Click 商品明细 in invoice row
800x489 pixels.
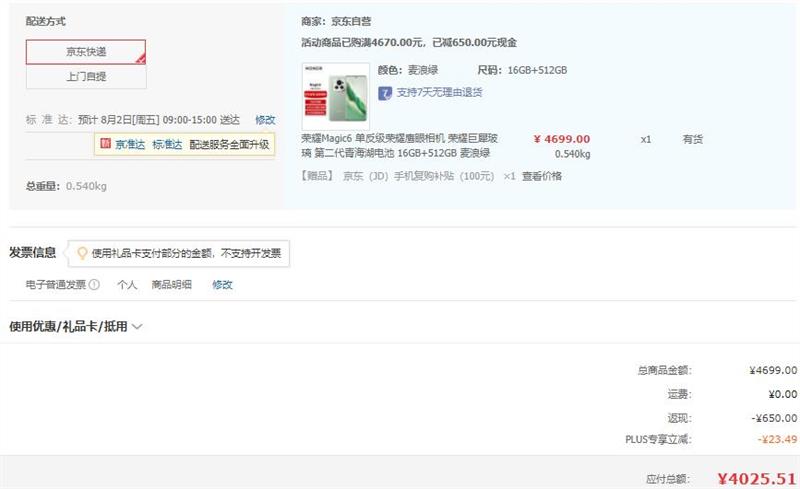click(171, 285)
